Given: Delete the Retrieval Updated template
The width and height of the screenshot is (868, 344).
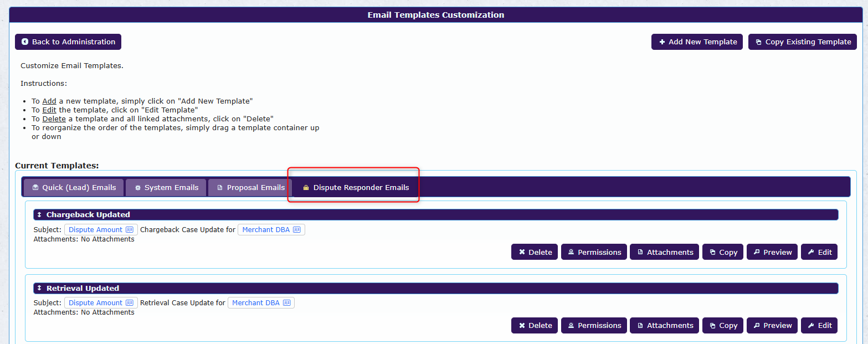Looking at the screenshot, I should pyautogui.click(x=535, y=325).
